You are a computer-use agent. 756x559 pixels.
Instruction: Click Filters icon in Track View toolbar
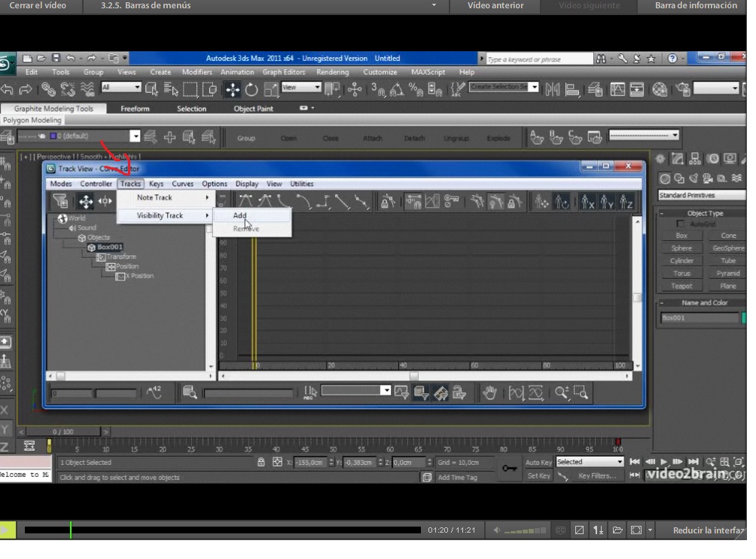61,201
